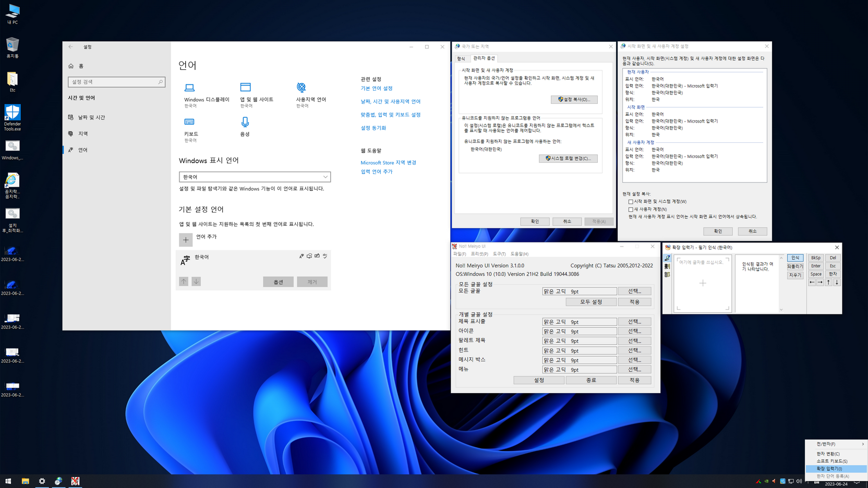This screenshot has width=868, height=488.
Task: Click 선택... button for 제목 표시줄 font
Action: pos(634,322)
